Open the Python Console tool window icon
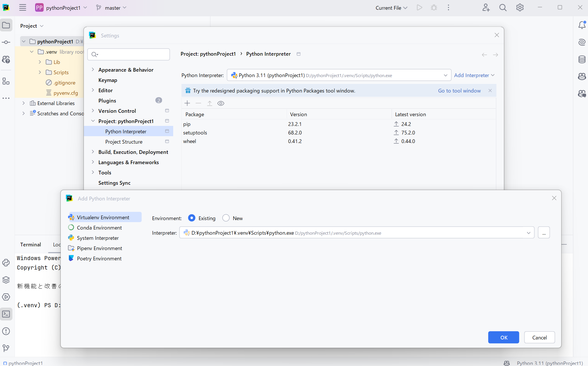The width and height of the screenshot is (588, 366). tap(6, 263)
